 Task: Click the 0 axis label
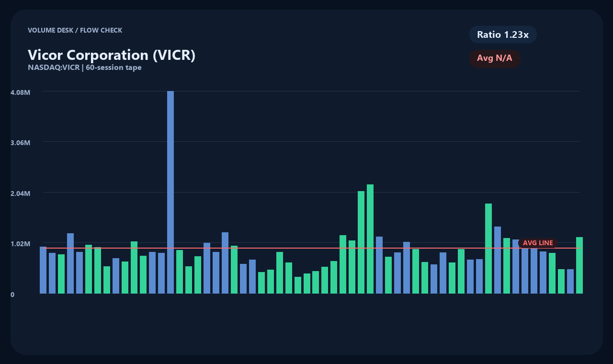(12, 295)
